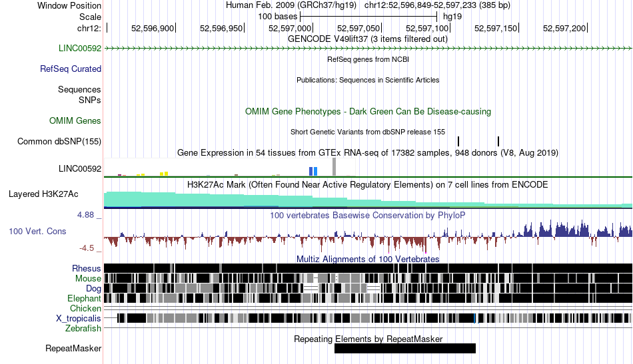Viewport: 633px width, 364px height.
Task: Click the yellow GTEx expression bars
Action: pos(164,174)
